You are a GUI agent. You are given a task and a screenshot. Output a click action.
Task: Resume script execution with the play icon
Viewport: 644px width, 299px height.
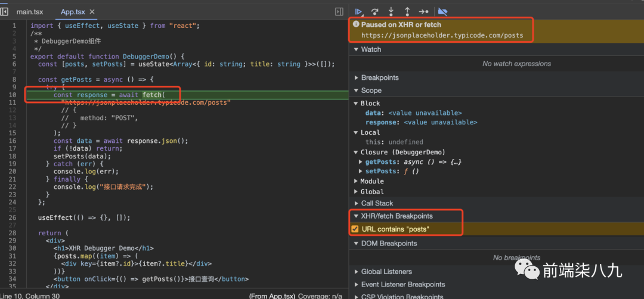[x=359, y=11]
